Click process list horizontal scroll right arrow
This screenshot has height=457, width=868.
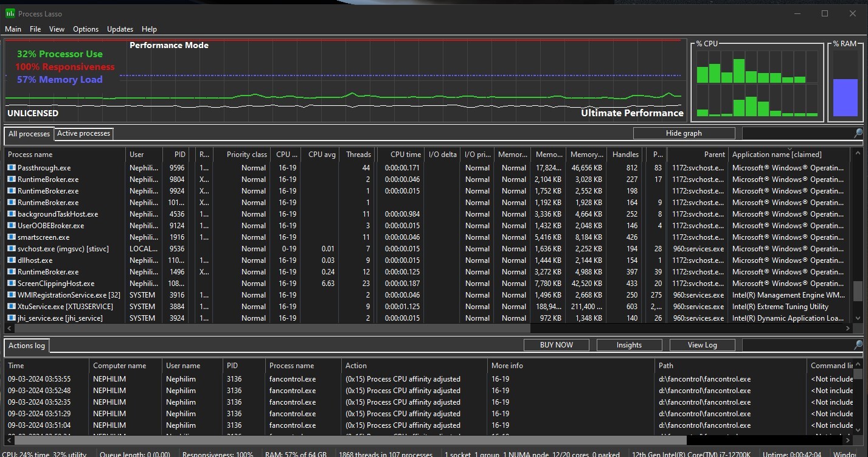coord(849,328)
